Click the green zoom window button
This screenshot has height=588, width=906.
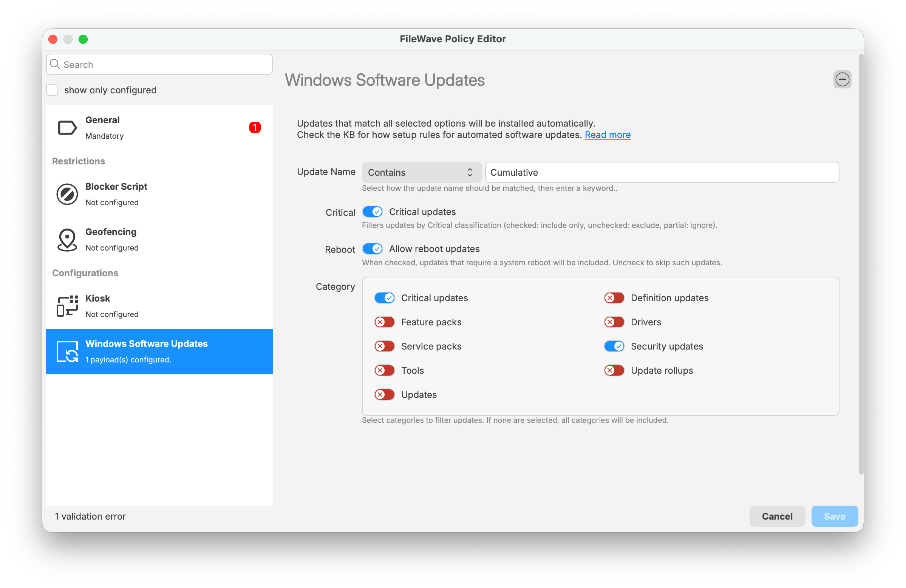[83, 39]
